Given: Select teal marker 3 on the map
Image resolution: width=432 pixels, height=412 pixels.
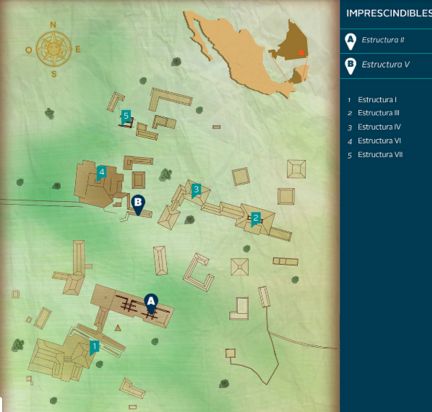Looking at the screenshot, I should coord(196,191).
